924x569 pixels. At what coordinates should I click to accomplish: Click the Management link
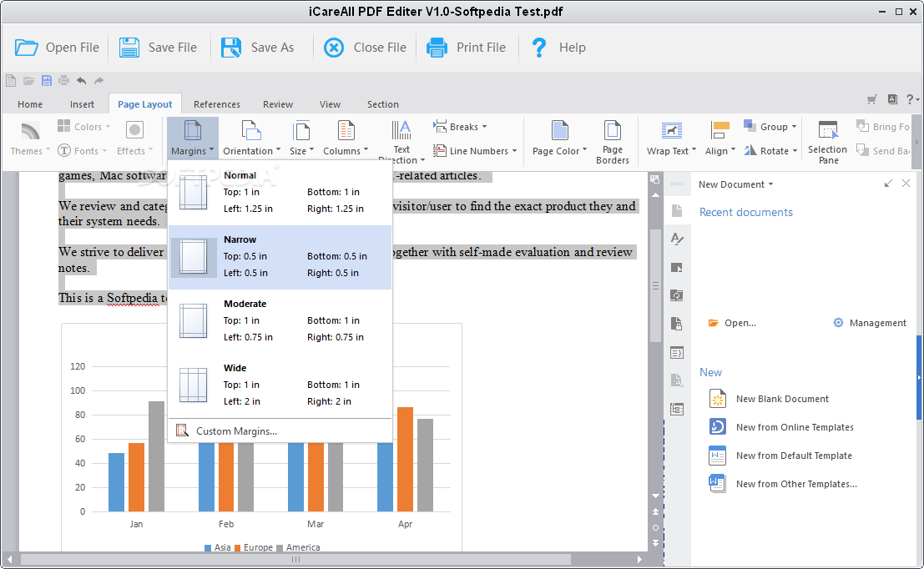coord(870,323)
